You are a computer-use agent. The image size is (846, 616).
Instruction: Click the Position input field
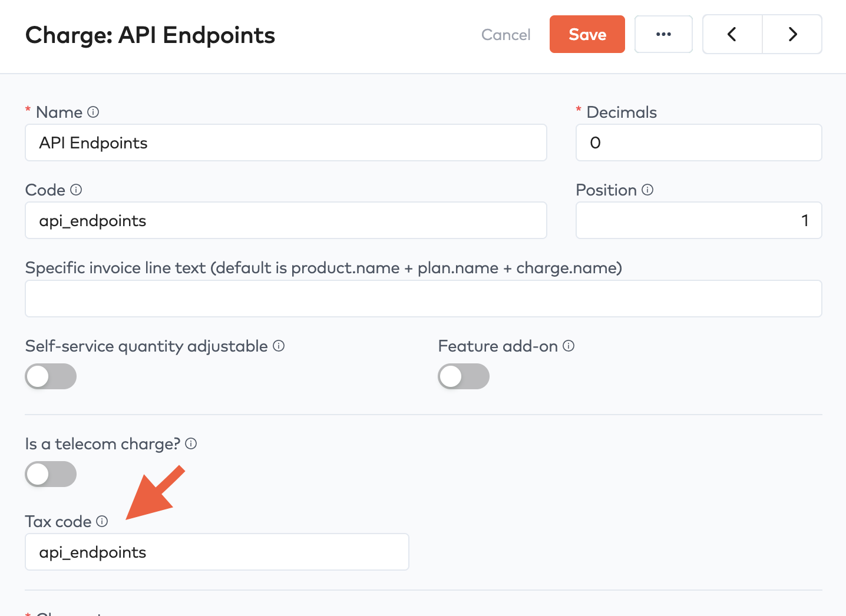click(699, 220)
